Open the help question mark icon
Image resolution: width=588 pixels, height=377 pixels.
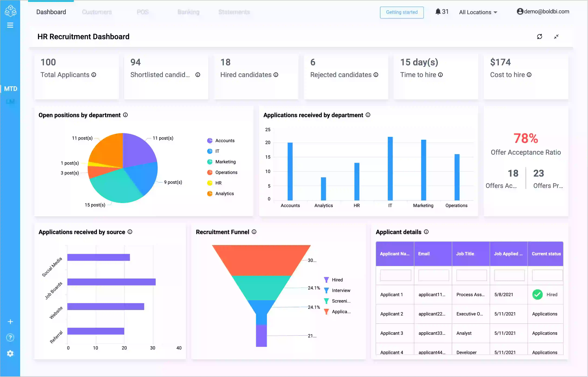[x=10, y=338]
